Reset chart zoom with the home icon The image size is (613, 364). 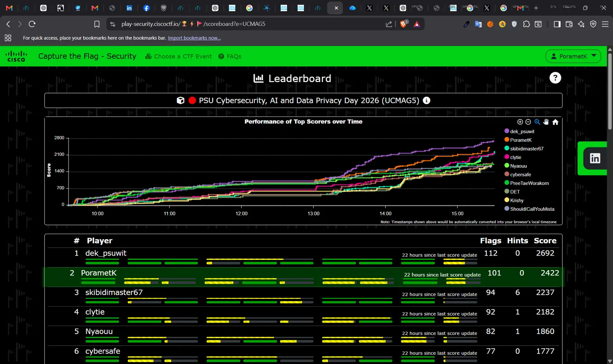coord(555,122)
